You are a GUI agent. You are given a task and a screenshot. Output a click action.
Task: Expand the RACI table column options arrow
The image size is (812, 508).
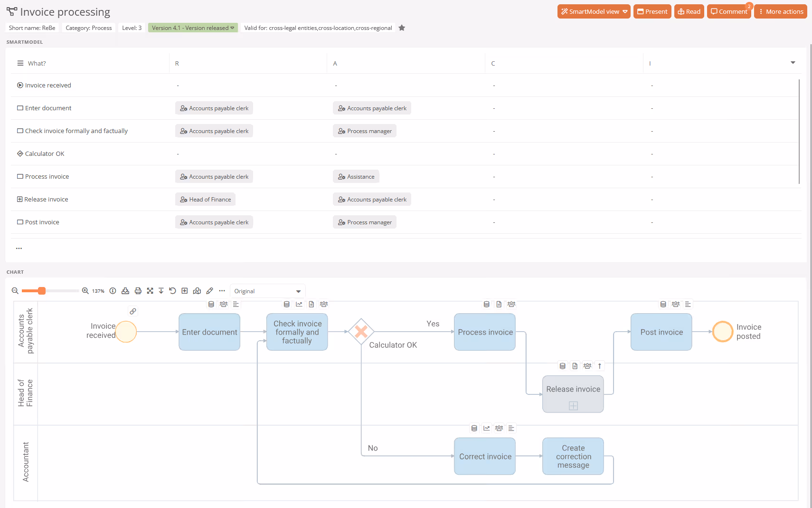coord(793,63)
